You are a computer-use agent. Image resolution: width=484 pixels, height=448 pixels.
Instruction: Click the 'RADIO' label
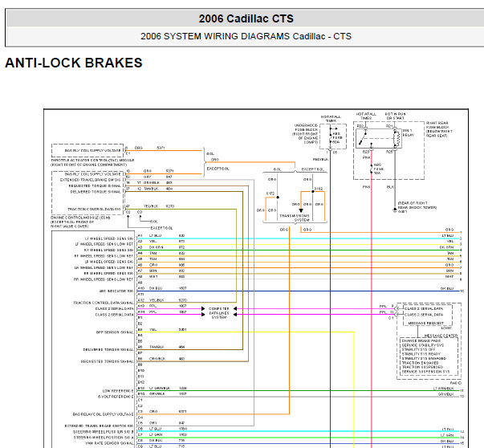(x=456, y=383)
